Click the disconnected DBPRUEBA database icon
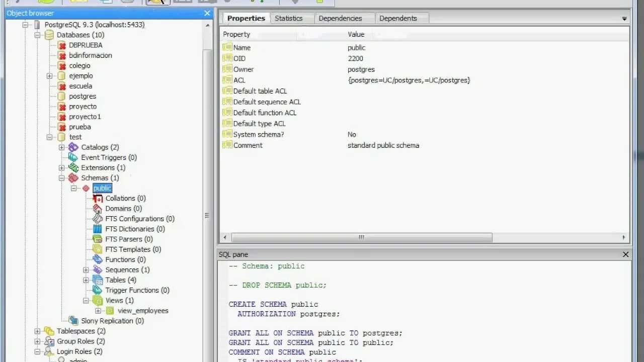Viewport: 644px width, 362px height. [61, 45]
